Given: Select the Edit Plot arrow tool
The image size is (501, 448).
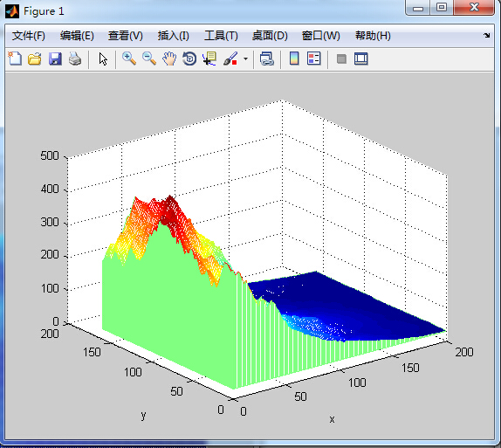Looking at the screenshot, I should click(103, 59).
